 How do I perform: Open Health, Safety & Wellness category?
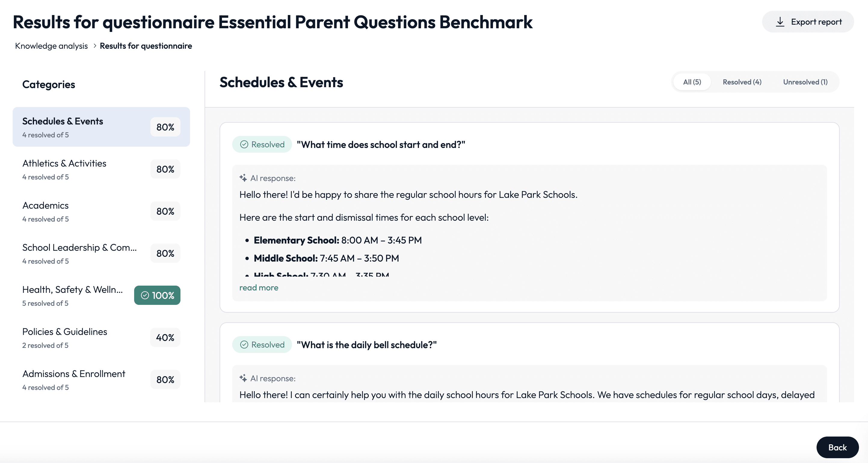point(101,295)
